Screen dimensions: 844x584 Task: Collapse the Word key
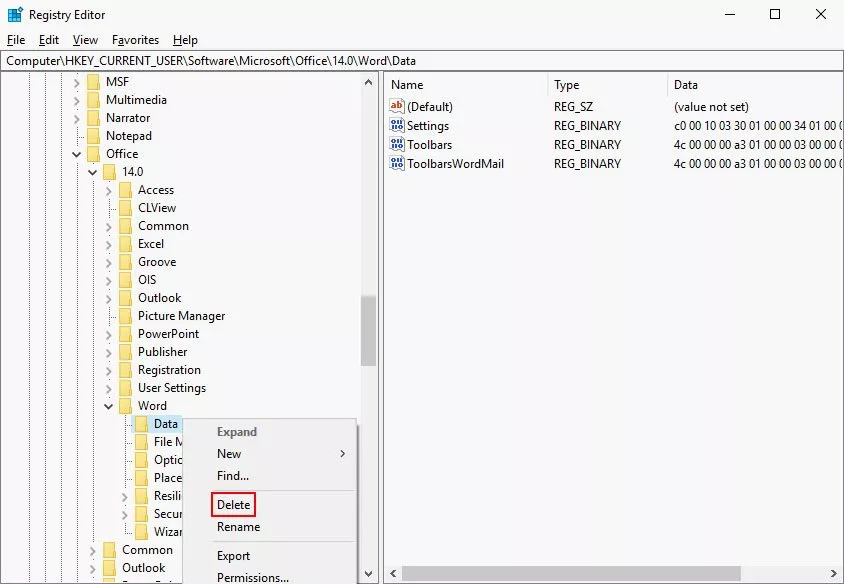click(x=109, y=406)
